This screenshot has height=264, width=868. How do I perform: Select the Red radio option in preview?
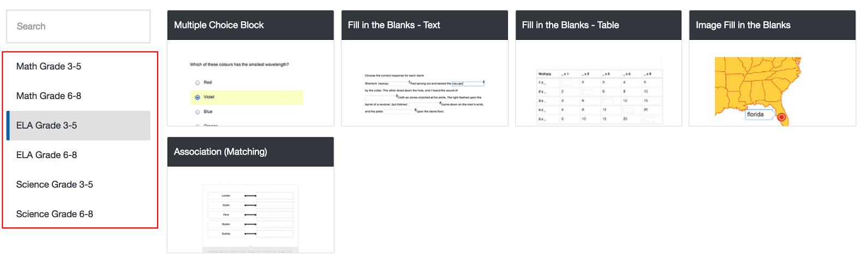pos(197,83)
